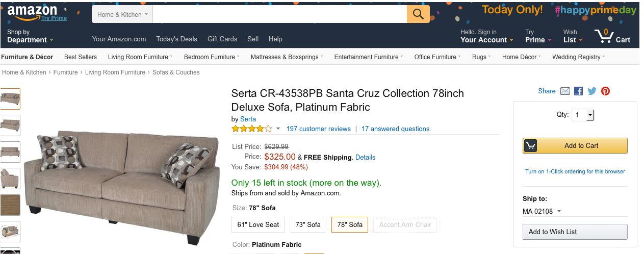Select the 73" Sofa size option
The image size is (644, 254).
pyautogui.click(x=308, y=224)
